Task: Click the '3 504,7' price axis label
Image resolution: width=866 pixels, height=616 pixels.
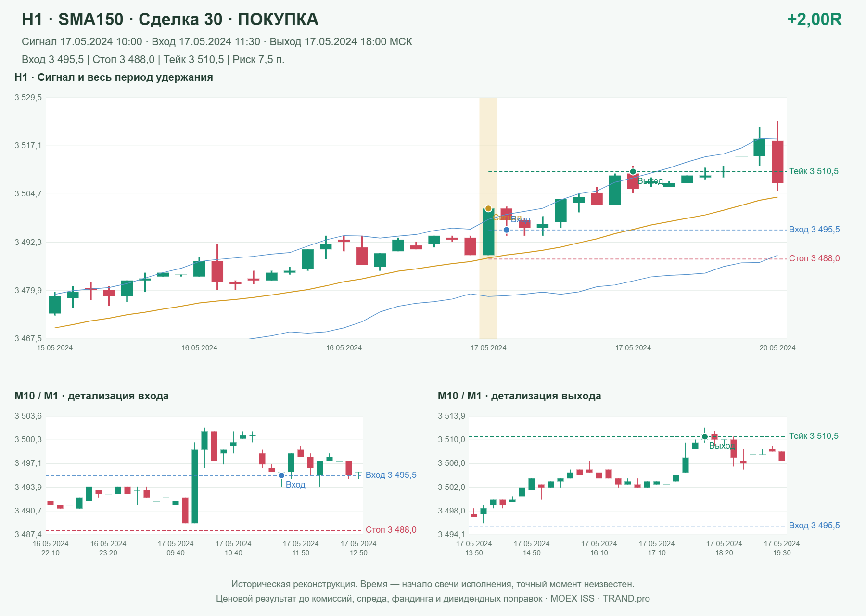Action: [28, 194]
